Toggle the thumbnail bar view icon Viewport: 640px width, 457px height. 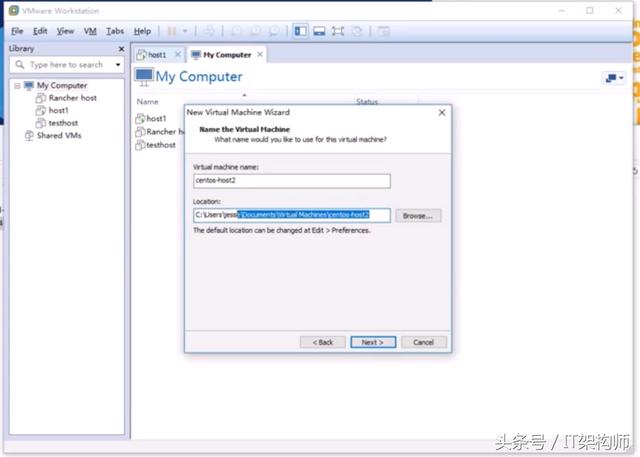(319, 31)
